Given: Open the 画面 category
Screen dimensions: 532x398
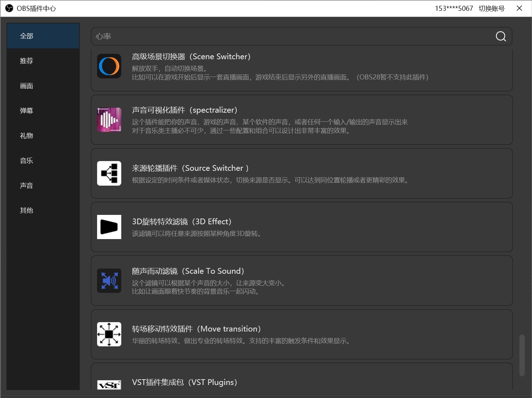Looking at the screenshot, I should pyautogui.click(x=43, y=86).
